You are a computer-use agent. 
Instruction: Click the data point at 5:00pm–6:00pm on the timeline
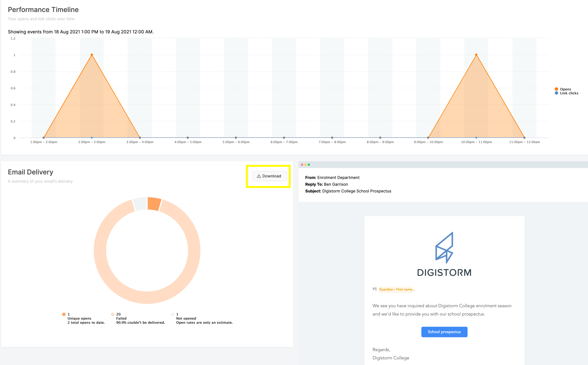click(x=236, y=138)
